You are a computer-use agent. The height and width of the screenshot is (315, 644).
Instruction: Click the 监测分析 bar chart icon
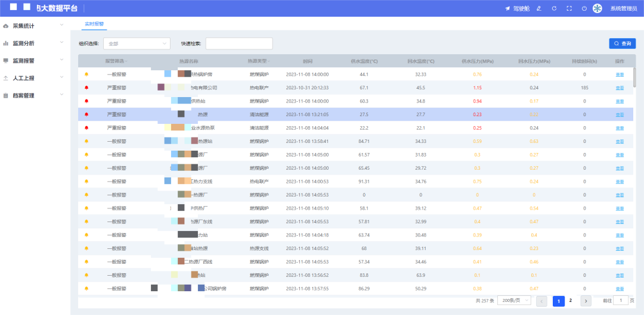click(6, 43)
